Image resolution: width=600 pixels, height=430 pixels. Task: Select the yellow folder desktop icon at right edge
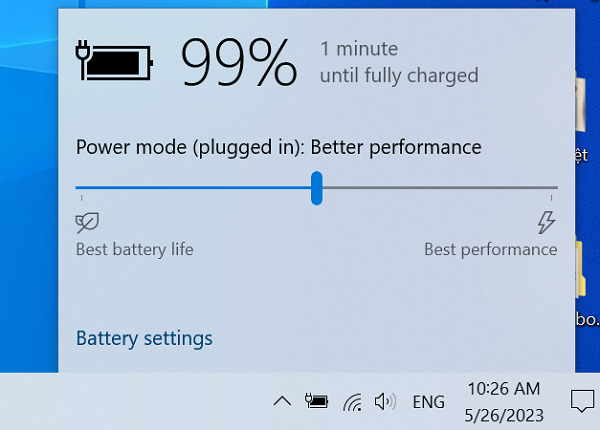(x=581, y=268)
